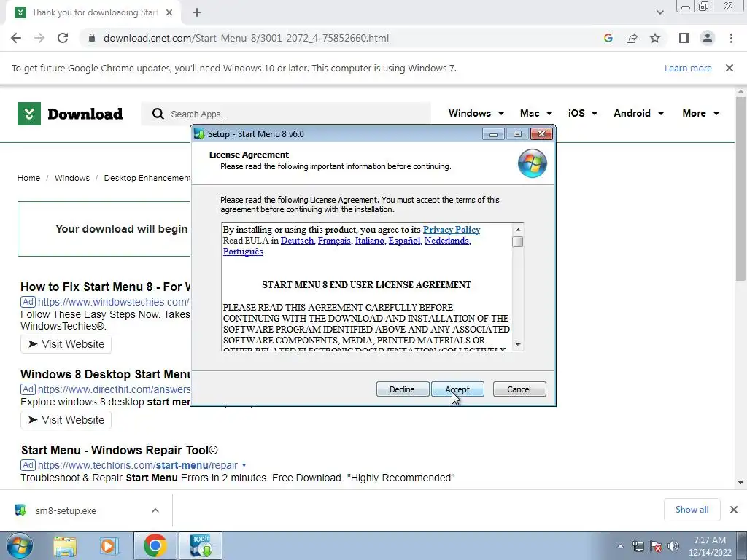Image resolution: width=747 pixels, height=560 pixels.
Task: Open the Action Center flag icon
Action: tap(656, 546)
